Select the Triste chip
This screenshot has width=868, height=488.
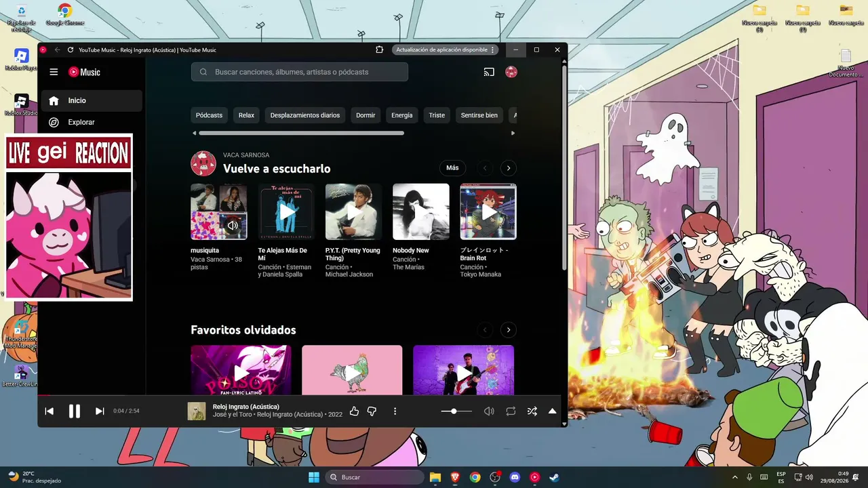pos(437,115)
